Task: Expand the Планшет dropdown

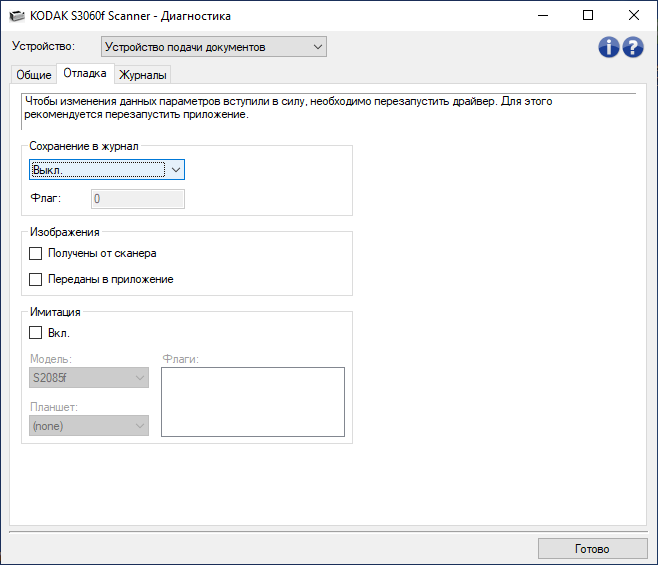Action: 89,426
